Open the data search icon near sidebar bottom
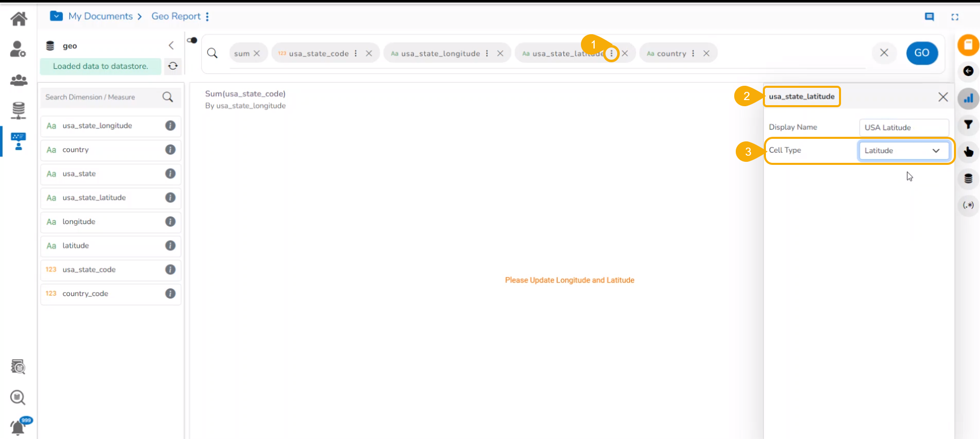Viewport: 980px width, 439px height. pyautogui.click(x=18, y=367)
